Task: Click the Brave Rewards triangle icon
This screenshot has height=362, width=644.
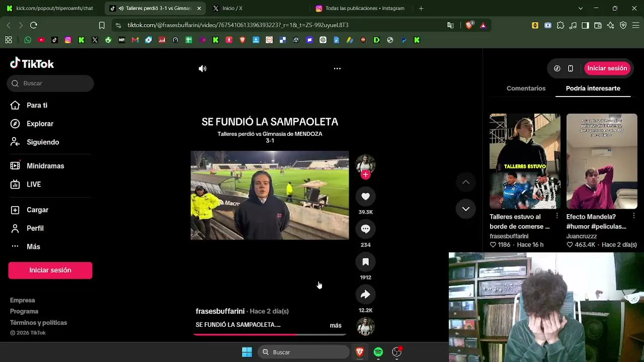Action: [x=483, y=25]
